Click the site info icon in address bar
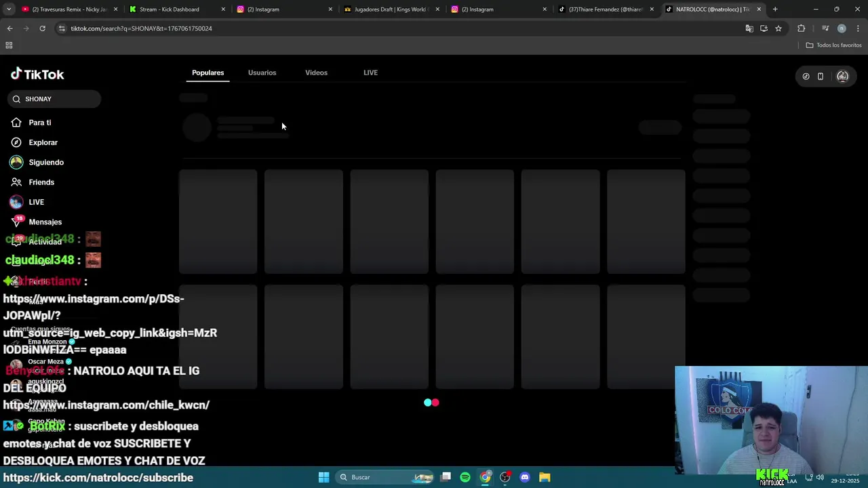The width and height of the screenshot is (868, 488). [x=62, y=28]
